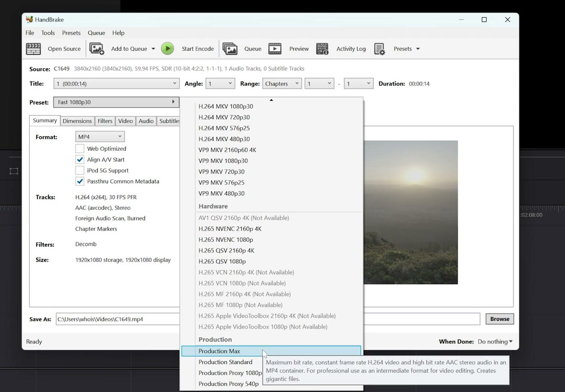Open the chapter start dropdown
This screenshot has height=392, width=565.
[319, 84]
